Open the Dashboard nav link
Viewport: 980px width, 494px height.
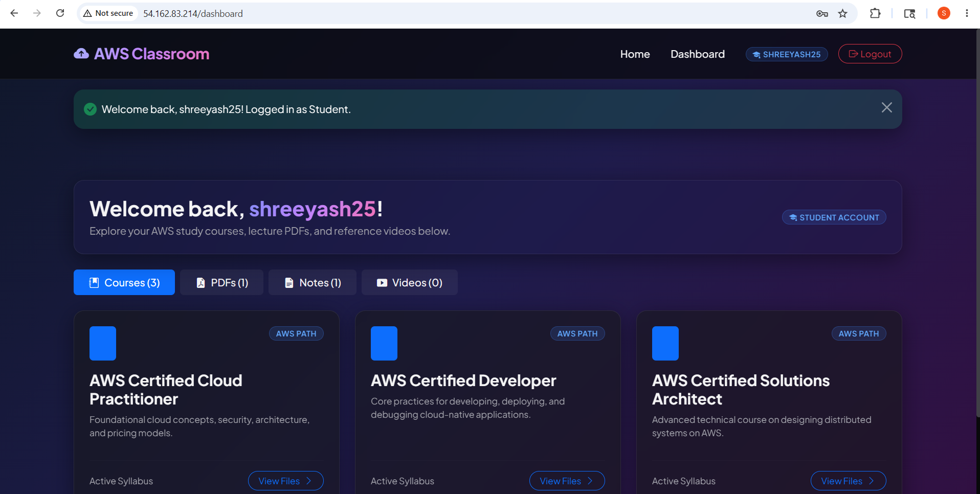698,54
